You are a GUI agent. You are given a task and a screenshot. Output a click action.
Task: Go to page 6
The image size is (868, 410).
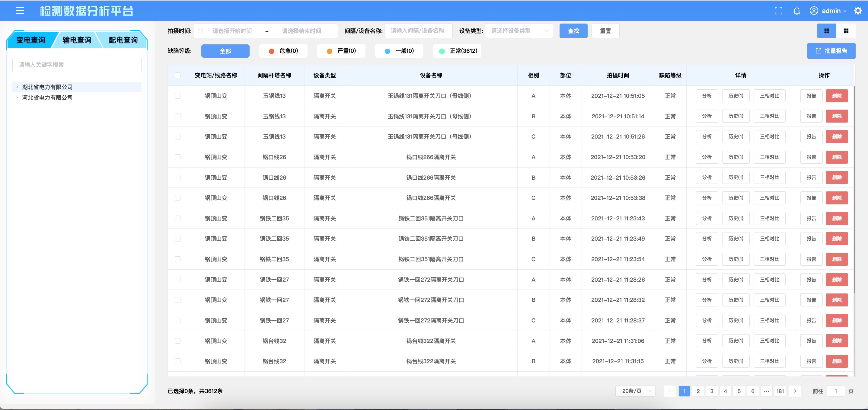pos(753,391)
